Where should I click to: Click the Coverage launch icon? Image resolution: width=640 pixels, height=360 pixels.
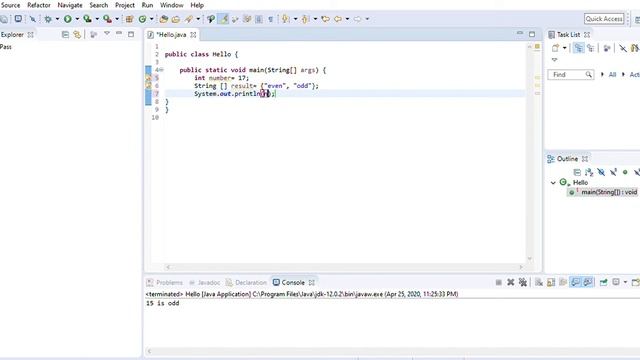[87, 19]
